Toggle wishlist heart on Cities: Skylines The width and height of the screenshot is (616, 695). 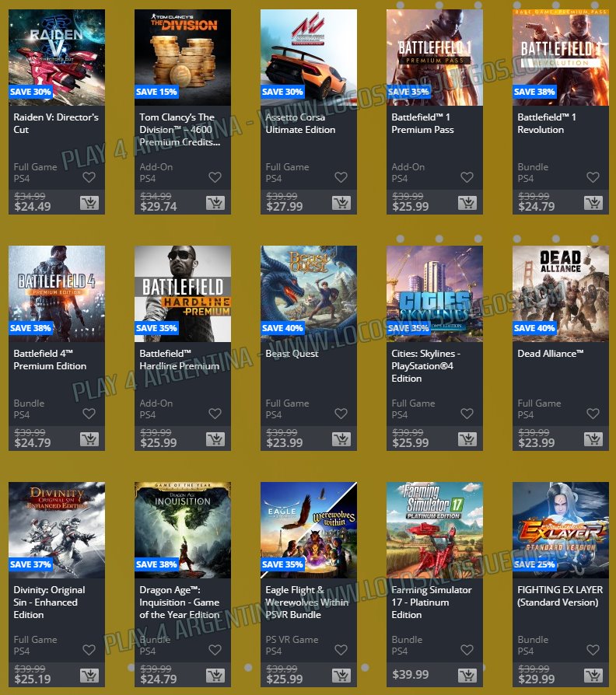click(467, 414)
